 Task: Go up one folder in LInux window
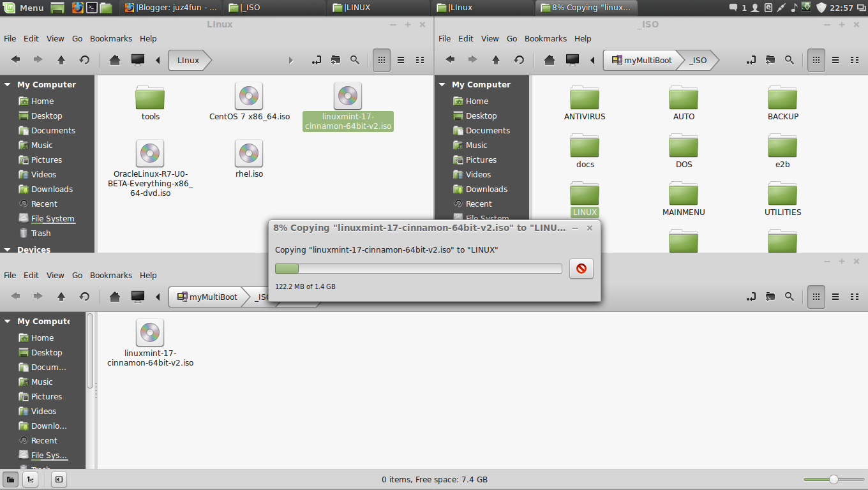tap(61, 60)
